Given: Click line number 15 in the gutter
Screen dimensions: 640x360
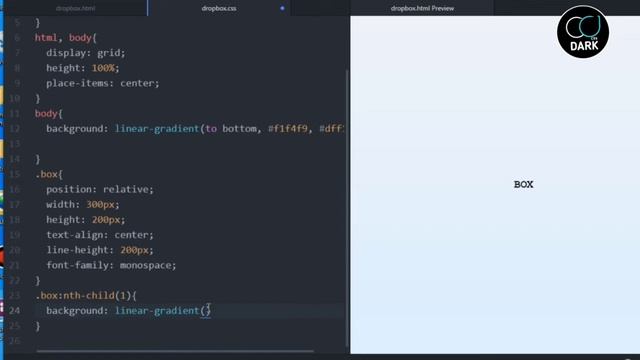Looking at the screenshot, I should click(14, 174).
